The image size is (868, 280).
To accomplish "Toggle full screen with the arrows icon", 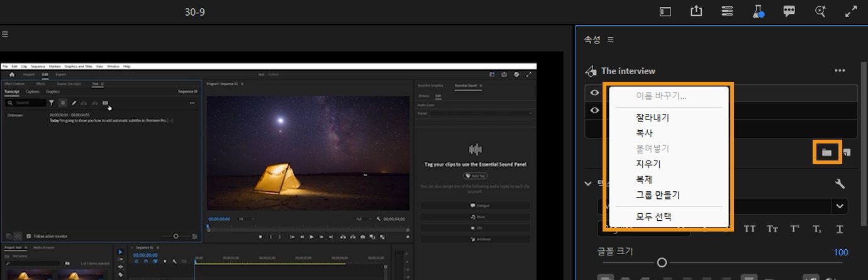I will tap(851, 11).
